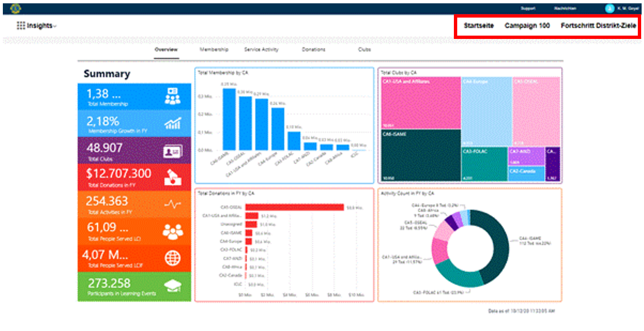Go to the Clubs tab
Viewport: 644px width, 331px height.
tap(364, 49)
